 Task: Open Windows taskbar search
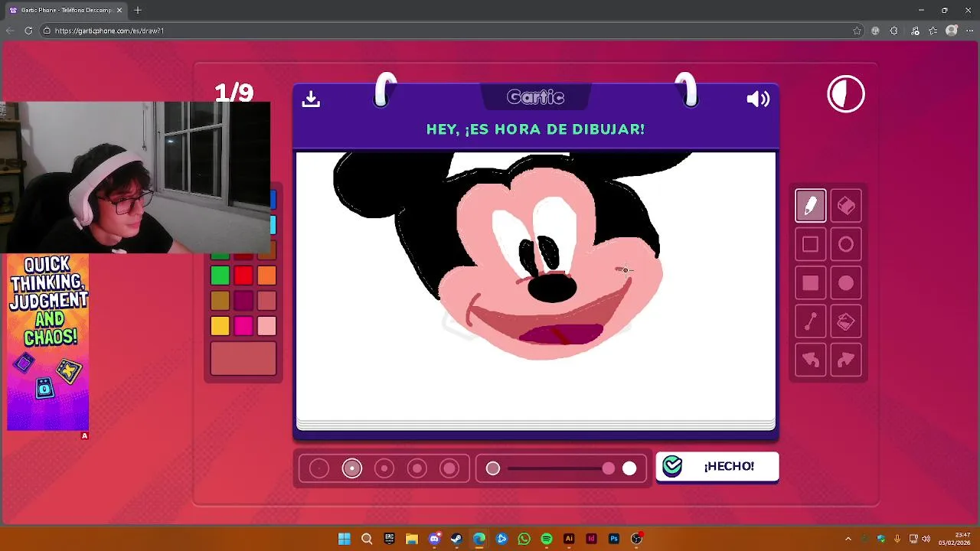(x=367, y=539)
